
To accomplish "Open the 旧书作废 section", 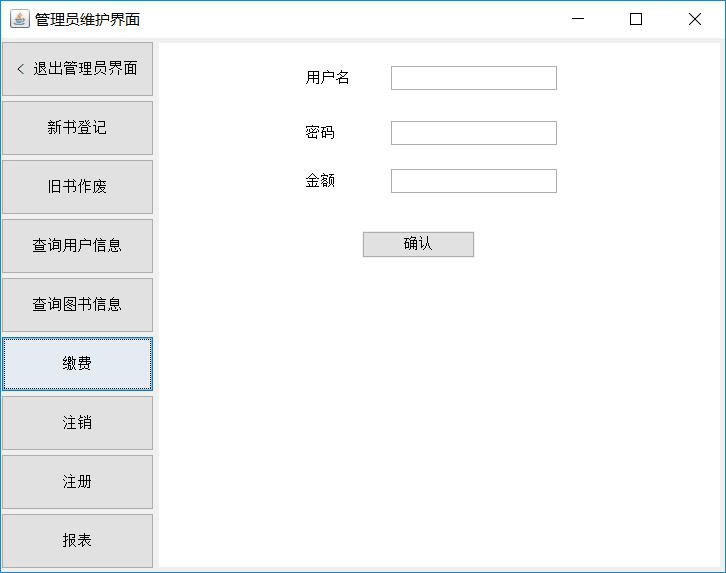I will click(x=77, y=187).
